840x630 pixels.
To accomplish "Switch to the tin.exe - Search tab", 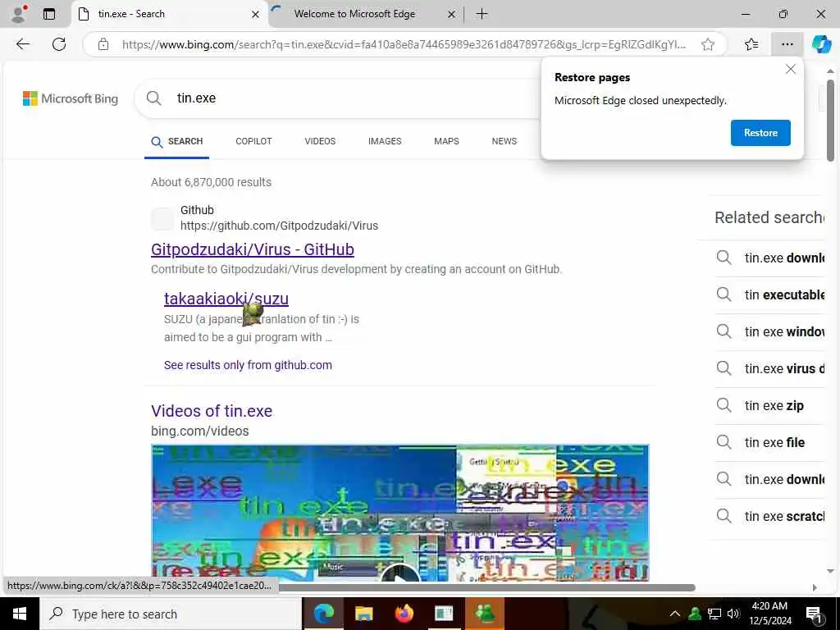I will coord(169,14).
